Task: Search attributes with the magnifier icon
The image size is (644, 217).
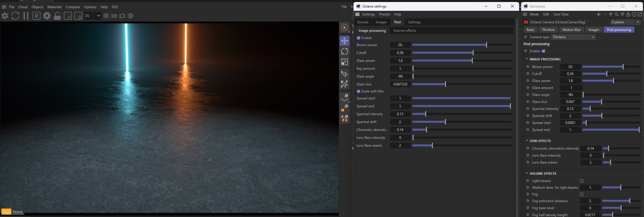Action: point(617,14)
